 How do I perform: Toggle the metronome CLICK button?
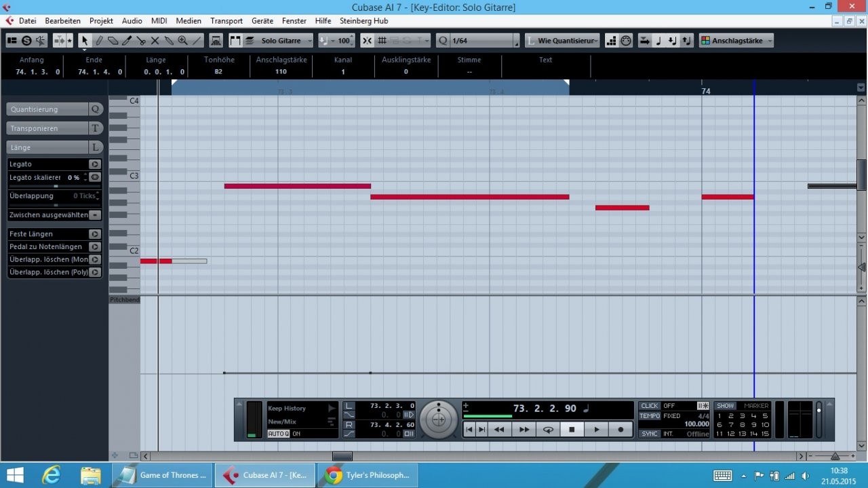[x=650, y=406]
